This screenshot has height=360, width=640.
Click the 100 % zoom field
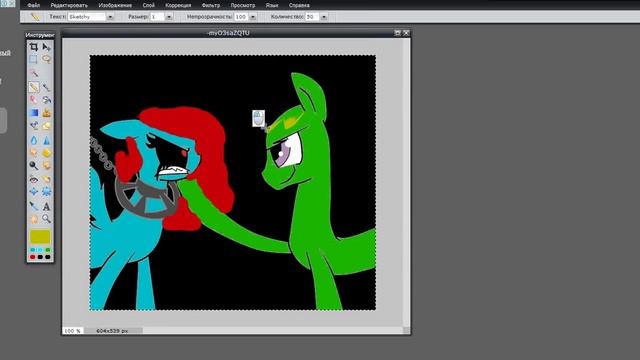pos(73,331)
